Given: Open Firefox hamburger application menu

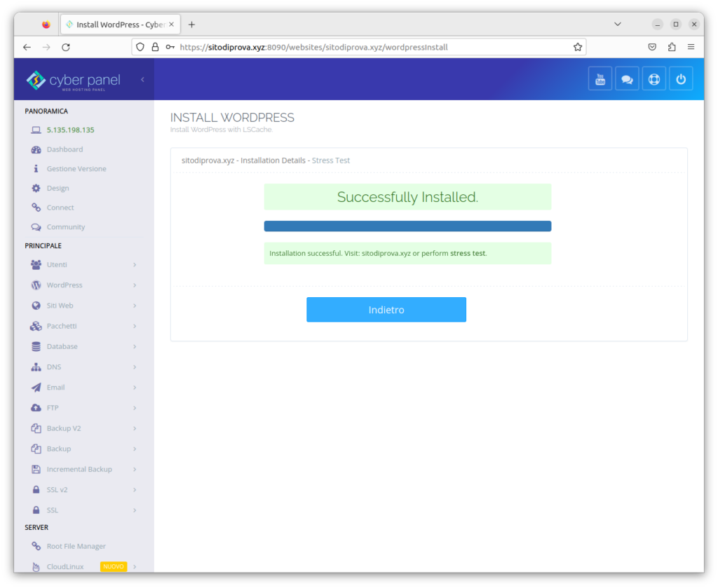Looking at the screenshot, I should tap(691, 47).
